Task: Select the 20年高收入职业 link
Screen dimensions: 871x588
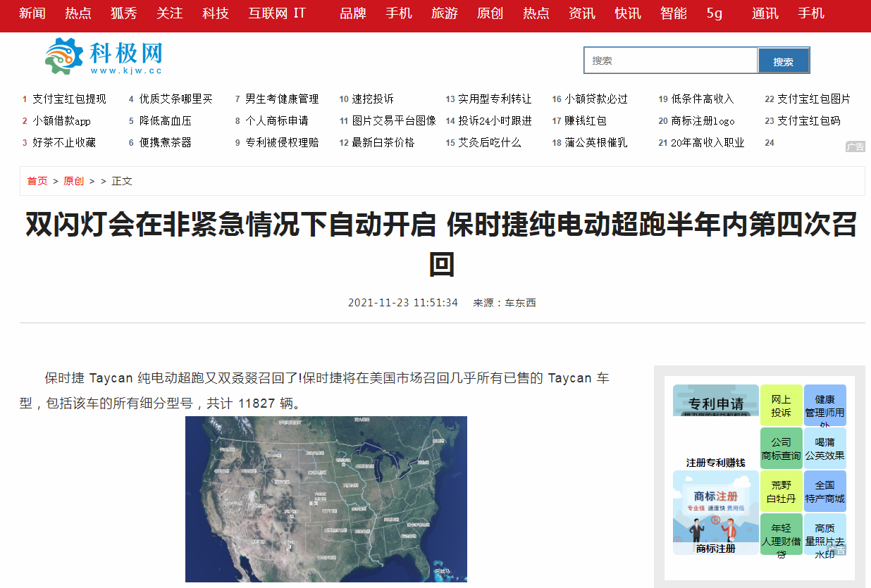Action: point(708,143)
